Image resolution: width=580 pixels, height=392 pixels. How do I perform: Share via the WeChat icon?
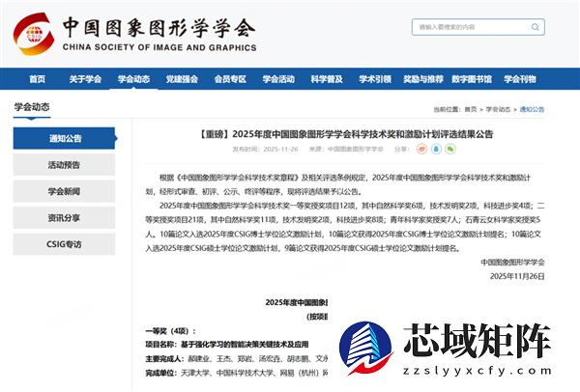[450, 149]
